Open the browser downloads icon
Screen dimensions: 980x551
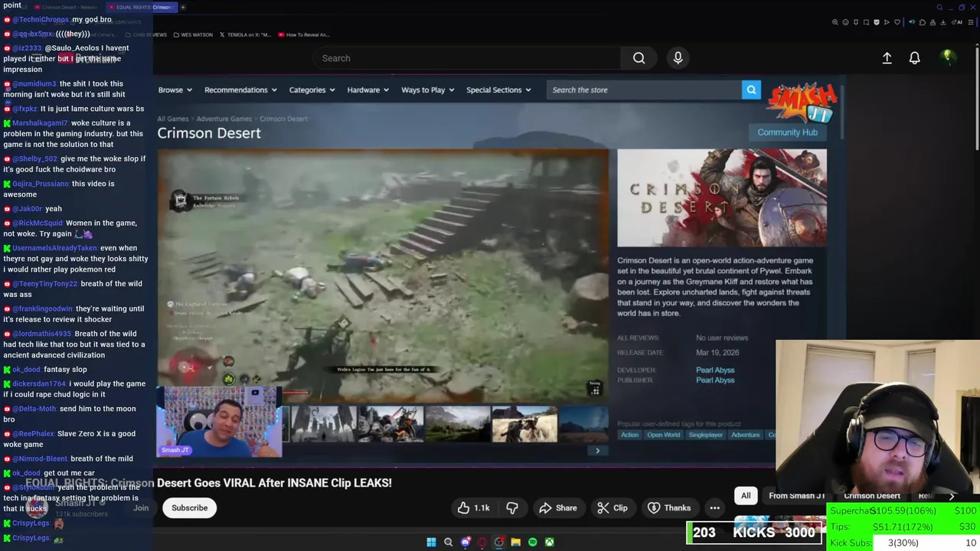click(943, 22)
